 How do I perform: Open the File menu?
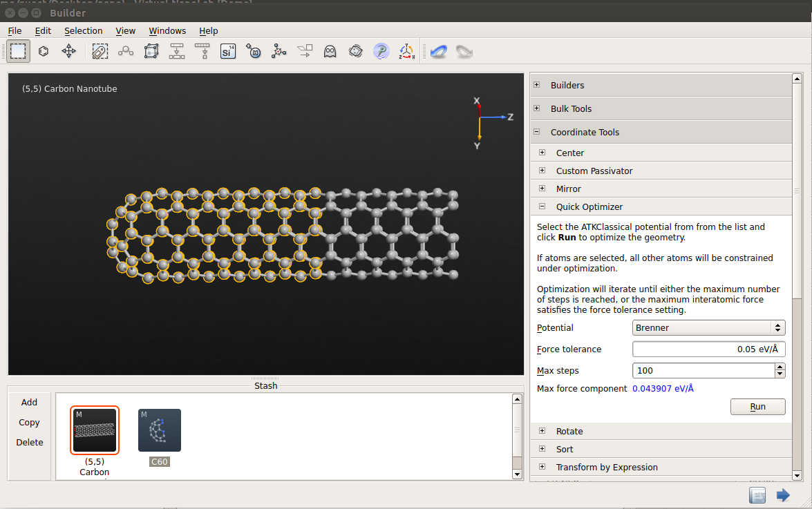click(x=15, y=31)
